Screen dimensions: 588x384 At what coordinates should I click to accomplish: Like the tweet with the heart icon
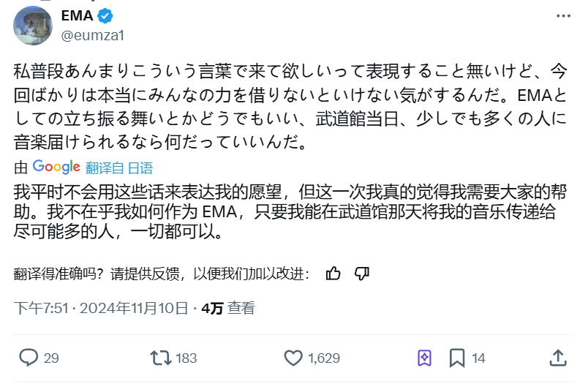pos(293,358)
